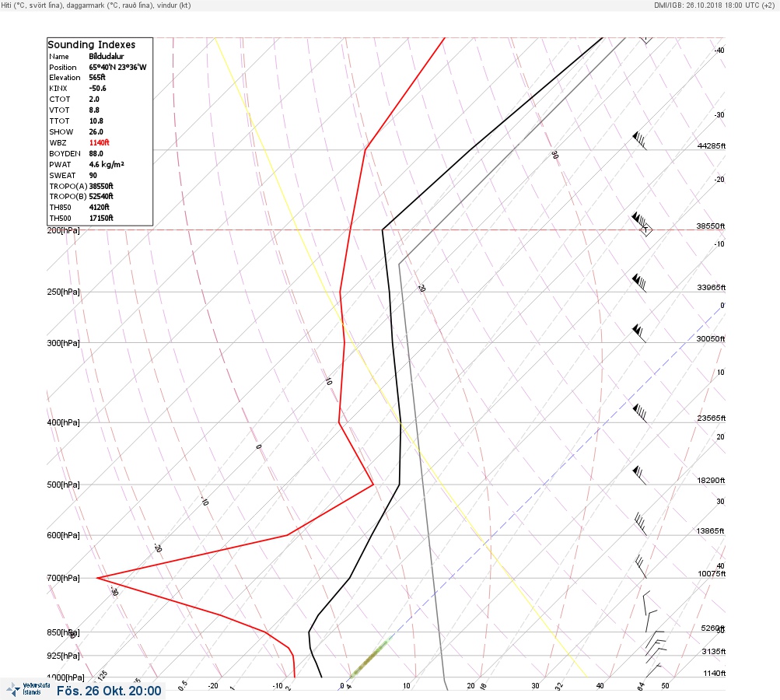Click the wind barb beside 1140ft
Screen dimensions: 780x700
[653, 670]
